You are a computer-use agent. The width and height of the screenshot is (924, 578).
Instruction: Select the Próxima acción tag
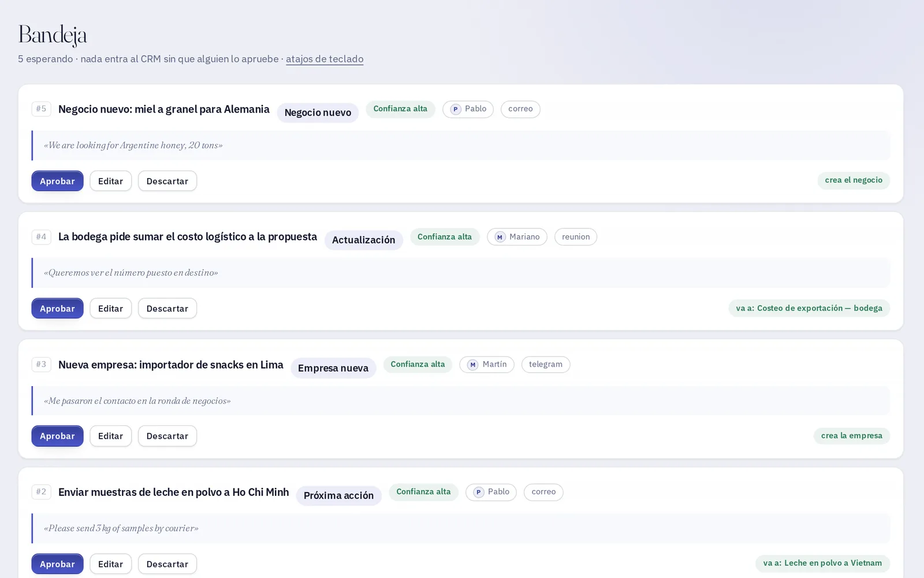pyautogui.click(x=338, y=495)
